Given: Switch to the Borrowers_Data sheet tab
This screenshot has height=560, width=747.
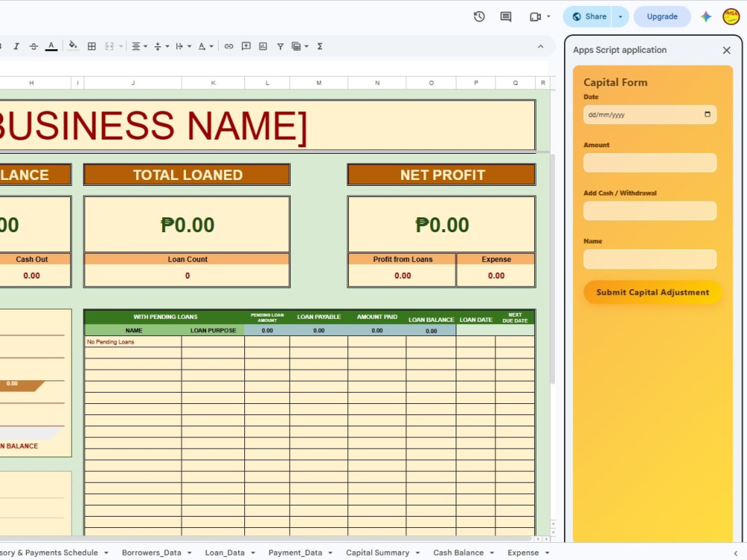Looking at the screenshot, I should [152, 553].
